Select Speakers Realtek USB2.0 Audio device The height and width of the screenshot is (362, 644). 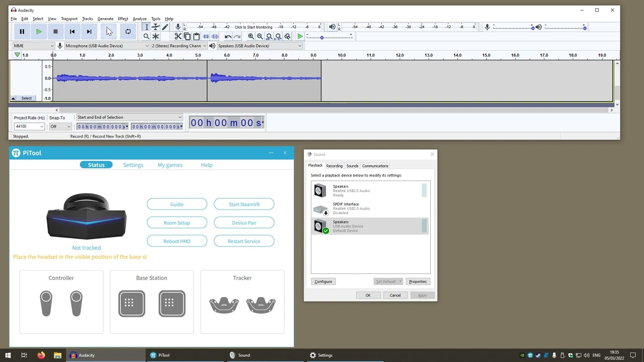[370, 191]
